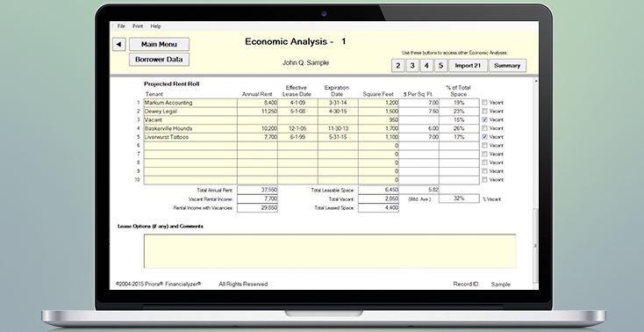Click annual rent cell 10,200
The image size is (644, 332).
pos(258,128)
